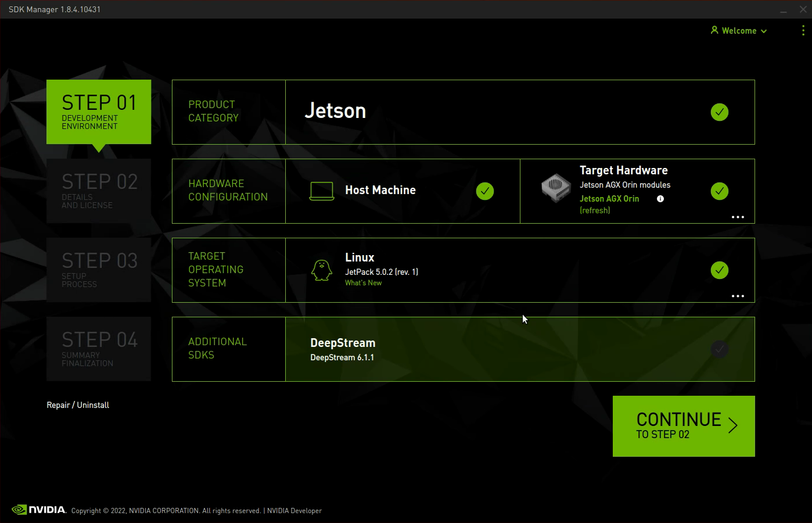Click the Product Category label

click(213, 111)
